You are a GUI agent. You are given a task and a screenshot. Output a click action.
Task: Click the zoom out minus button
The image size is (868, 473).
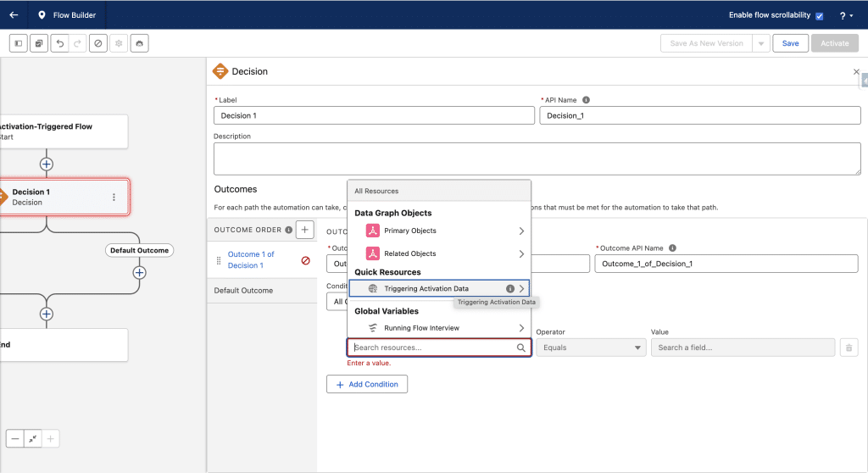point(15,438)
